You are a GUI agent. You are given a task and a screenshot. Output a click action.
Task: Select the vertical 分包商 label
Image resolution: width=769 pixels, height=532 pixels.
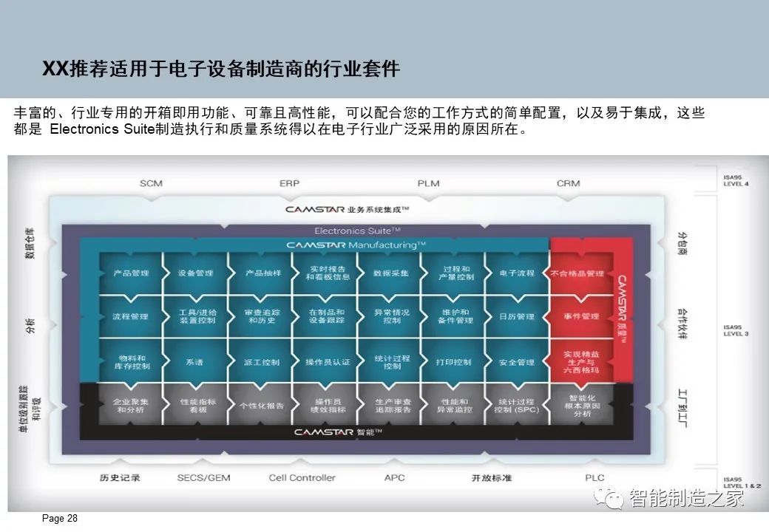pyautogui.click(x=682, y=244)
